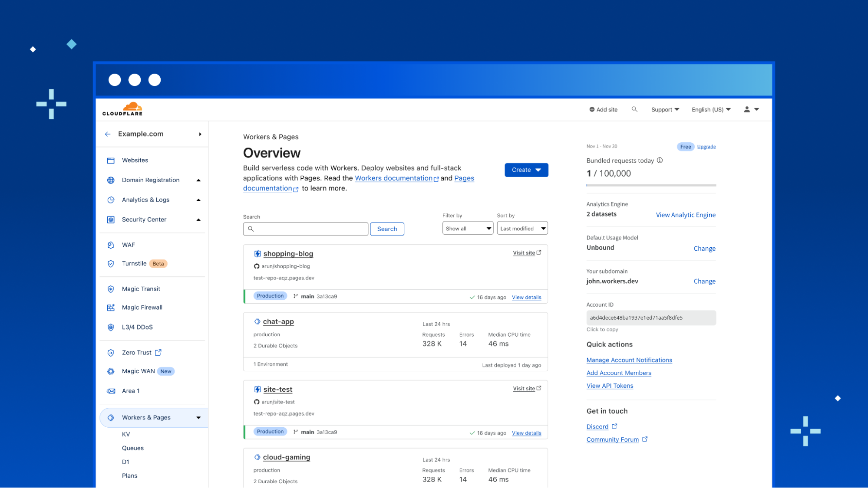The width and height of the screenshot is (868, 488).
Task: Click the Magic WAN gear icon
Action: [x=111, y=371]
